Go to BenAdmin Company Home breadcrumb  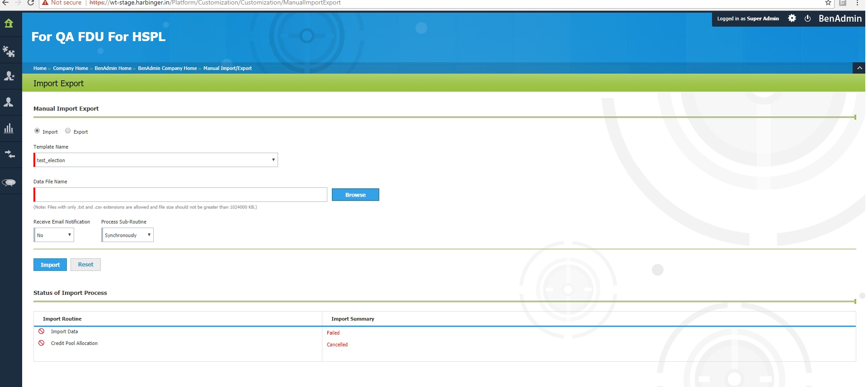pos(167,68)
